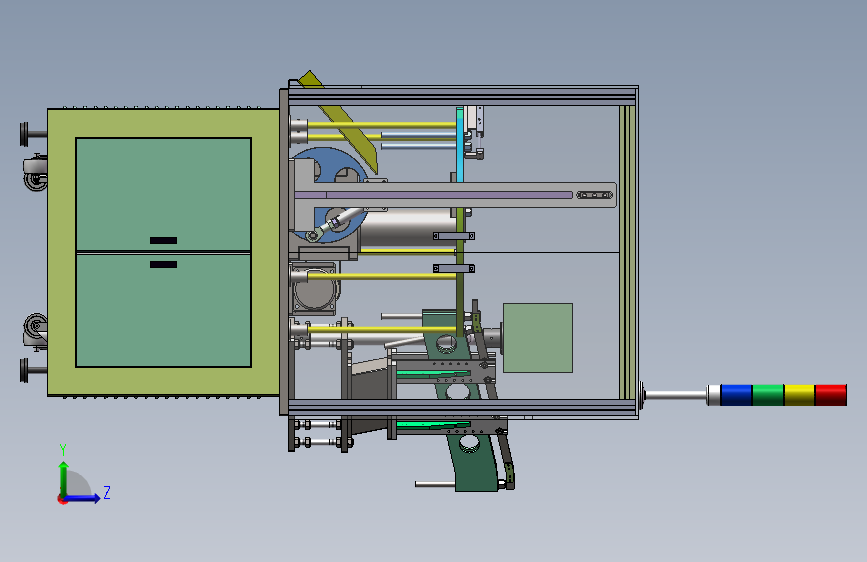This screenshot has width=867, height=562.
Task: Select the long purple strip on the gray rail
Action: [434, 195]
